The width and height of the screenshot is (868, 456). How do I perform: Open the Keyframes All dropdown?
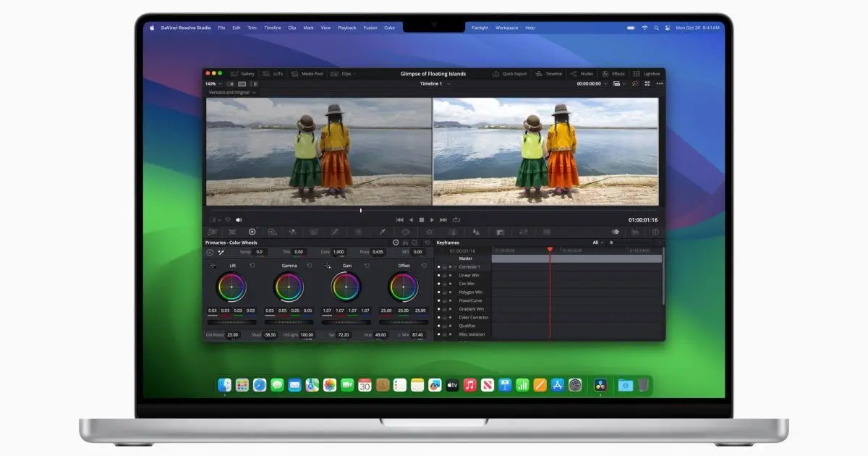tap(597, 242)
